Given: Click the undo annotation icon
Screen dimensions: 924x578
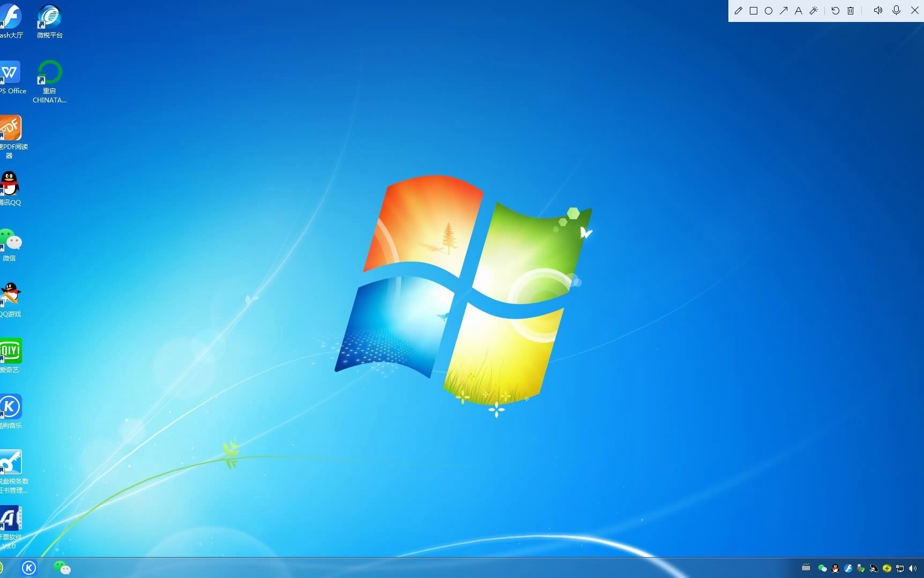Looking at the screenshot, I should (x=835, y=11).
